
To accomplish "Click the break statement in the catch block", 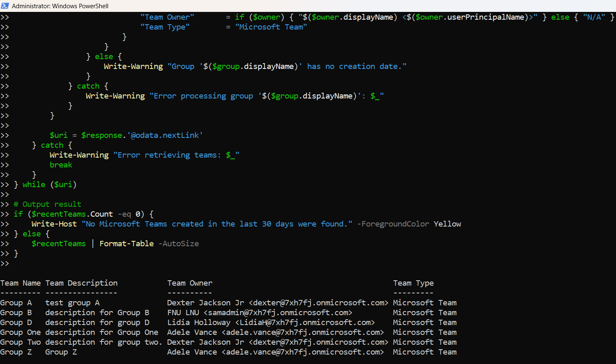I will (61, 165).
